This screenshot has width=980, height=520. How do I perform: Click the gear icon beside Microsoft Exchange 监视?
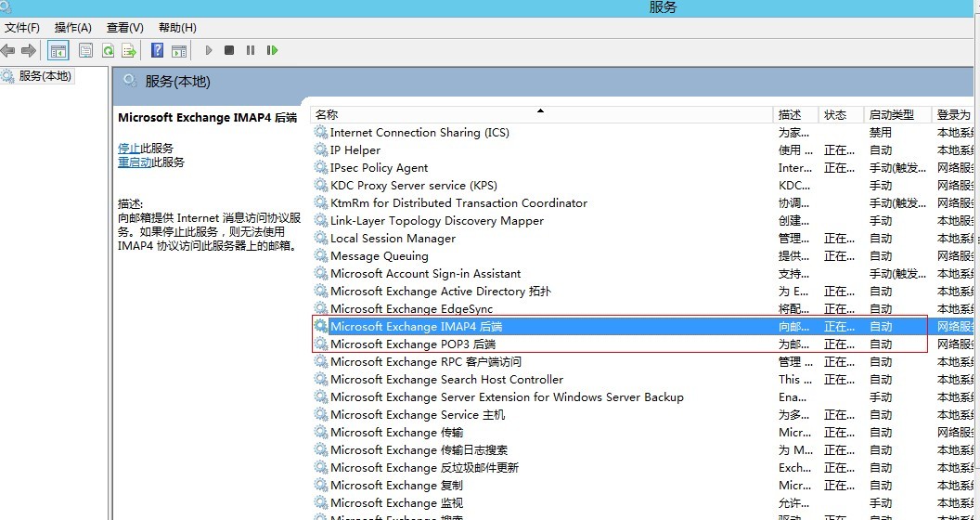[320, 502]
